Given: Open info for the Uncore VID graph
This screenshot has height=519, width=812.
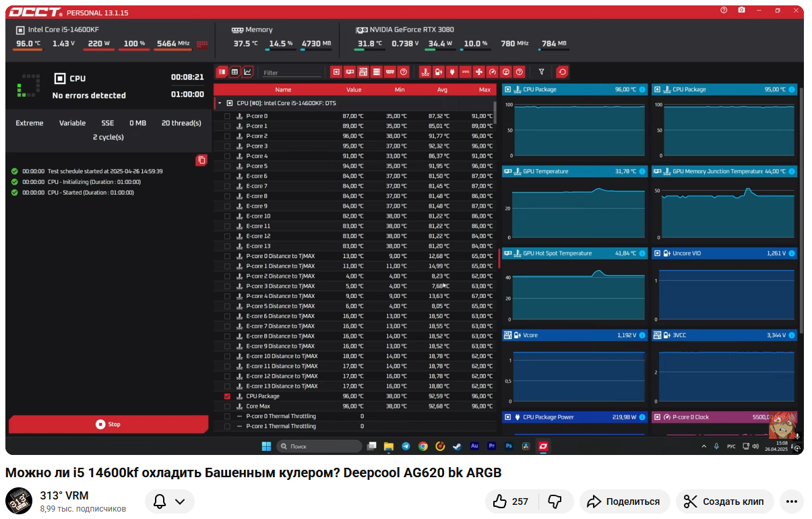Looking at the screenshot, I should click(791, 253).
